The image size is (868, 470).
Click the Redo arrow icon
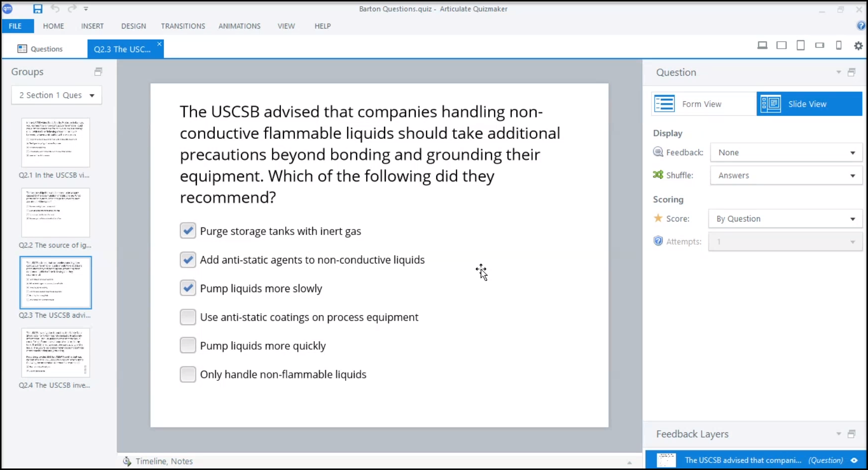(72, 9)
